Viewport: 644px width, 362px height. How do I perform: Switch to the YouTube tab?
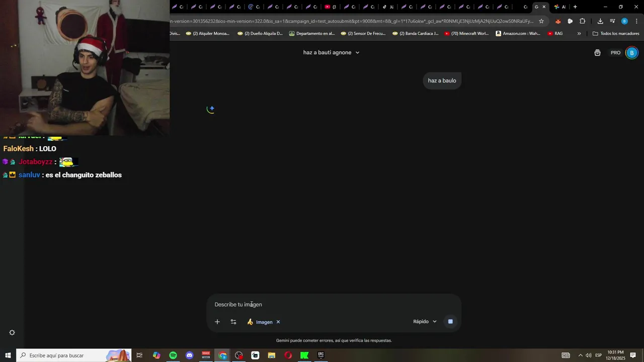(330, 7)
